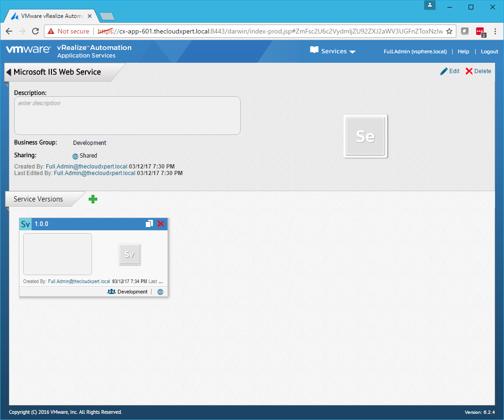Open the Help link
Viewport: 504px width, 420px height.
[463, 51]
